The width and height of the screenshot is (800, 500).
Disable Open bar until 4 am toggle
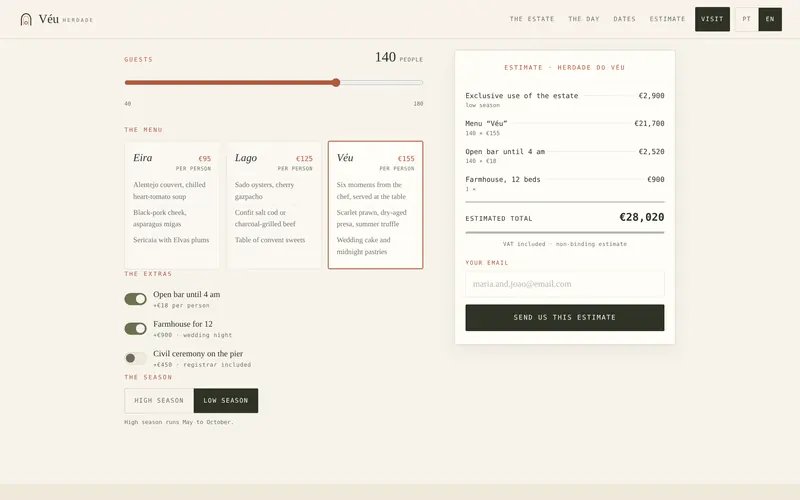pyautogui.click(x=135, y=299)
